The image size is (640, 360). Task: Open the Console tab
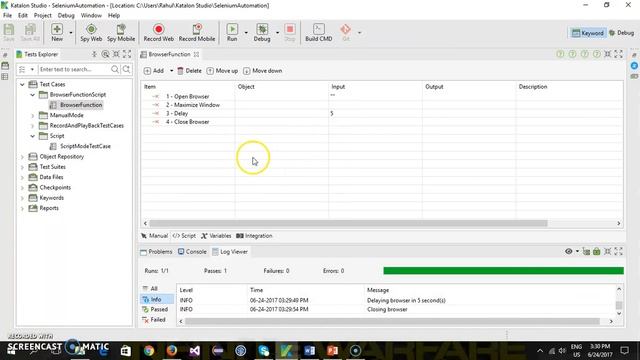pos(192,252)
